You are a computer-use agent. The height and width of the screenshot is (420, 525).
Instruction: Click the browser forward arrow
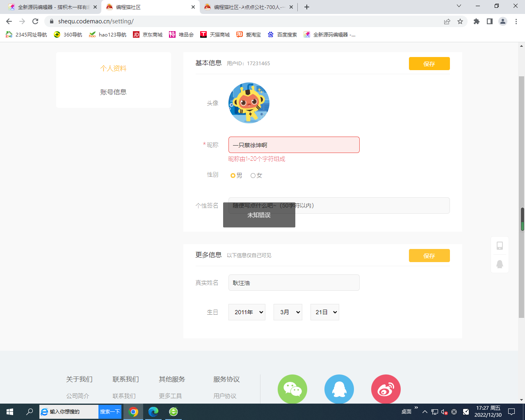[22, 21]
